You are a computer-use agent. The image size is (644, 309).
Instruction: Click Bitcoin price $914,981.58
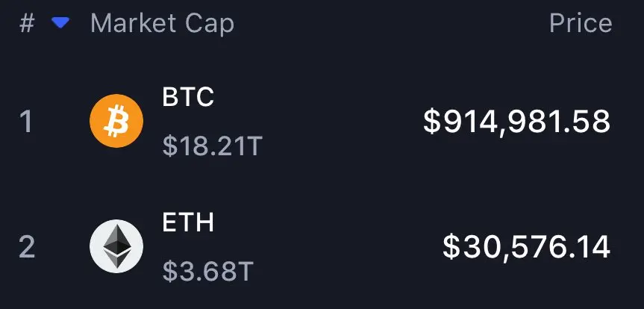[516, 122]
